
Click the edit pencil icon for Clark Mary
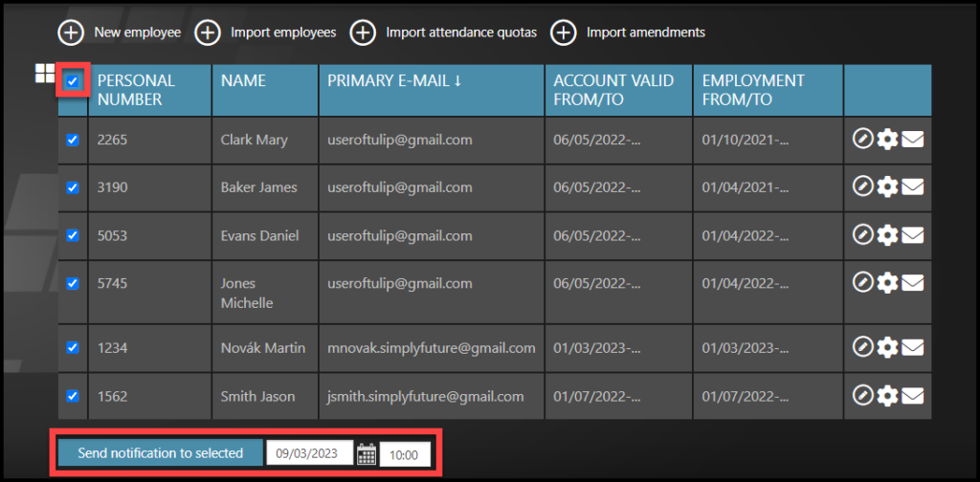click(x=862, y=140)
